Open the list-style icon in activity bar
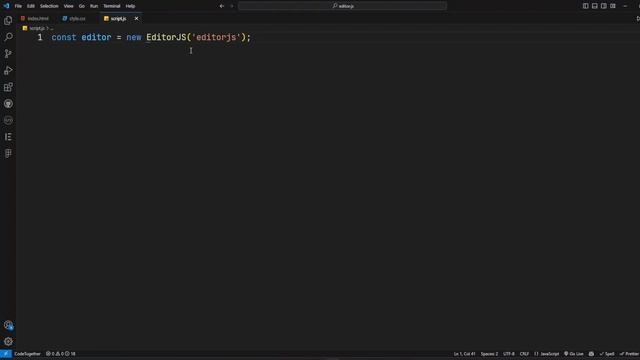 point(8,137)
